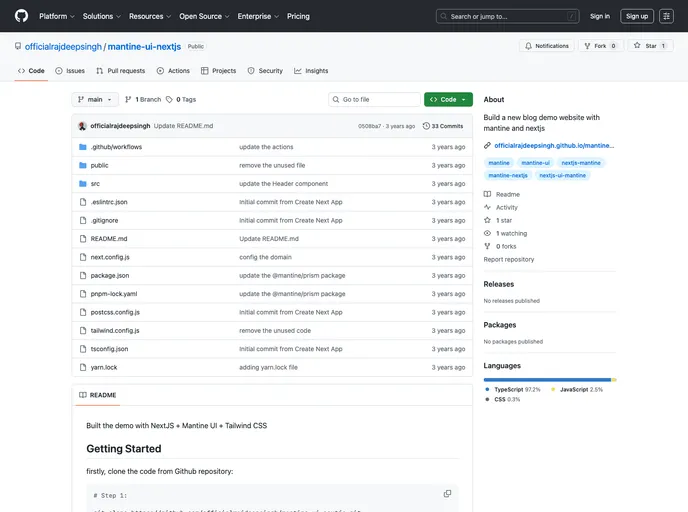This screenshot has height=512, width=688.
Task: Open the command palette icon in header
Action: 666,16
